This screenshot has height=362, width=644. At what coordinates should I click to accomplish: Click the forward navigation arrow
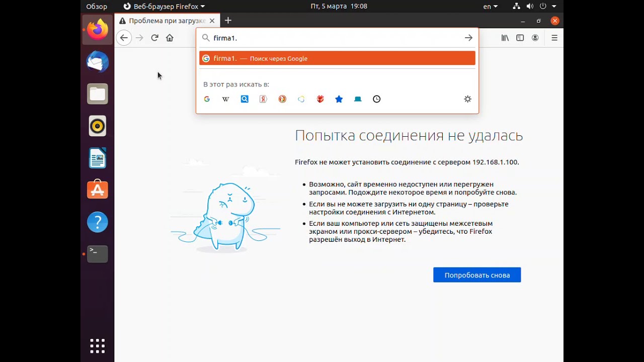pos(139,38)
